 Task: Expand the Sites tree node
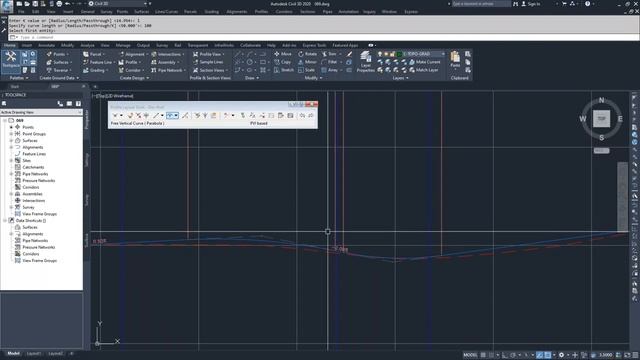pyautogui.click(x=11, y=160)
